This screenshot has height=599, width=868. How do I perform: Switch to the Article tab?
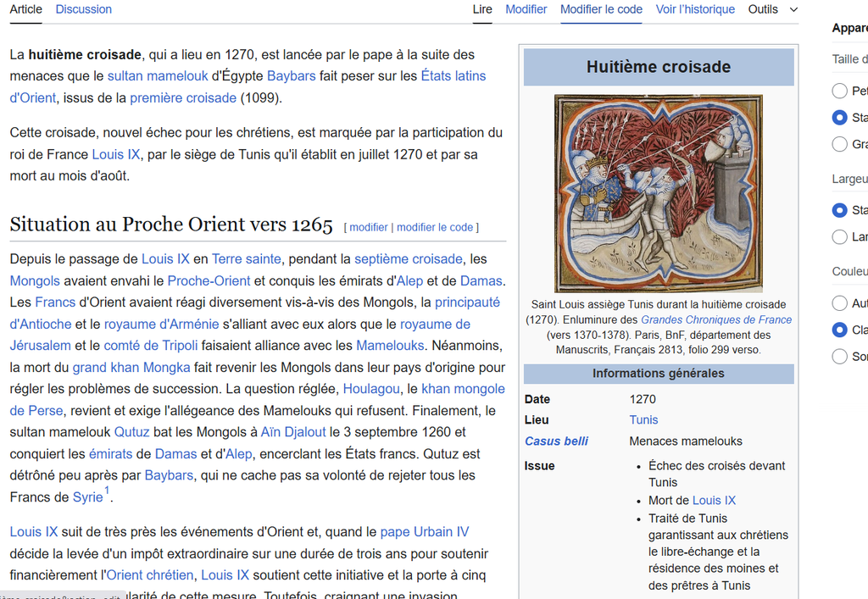26,9
